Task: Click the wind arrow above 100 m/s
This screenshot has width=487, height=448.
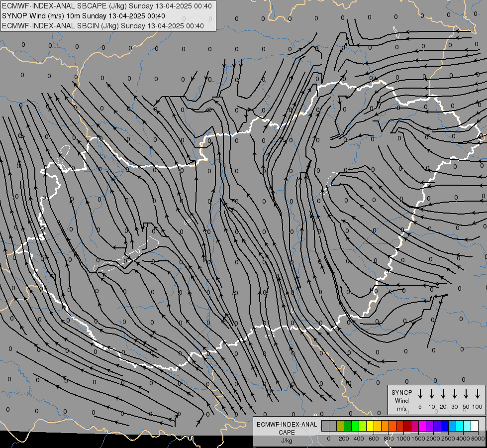Action: tap(478, 393)
